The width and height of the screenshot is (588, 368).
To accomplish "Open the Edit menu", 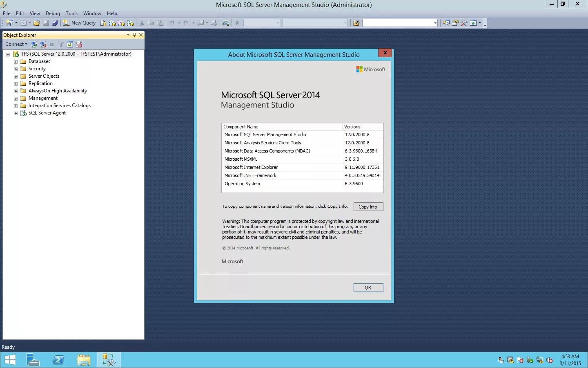I will pyautogui.click(x=20, y=13).
